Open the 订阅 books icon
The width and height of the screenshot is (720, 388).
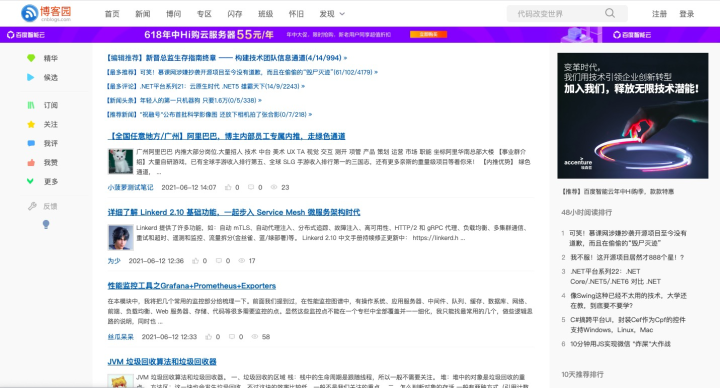pyautogui.click(x=31, y=105)
